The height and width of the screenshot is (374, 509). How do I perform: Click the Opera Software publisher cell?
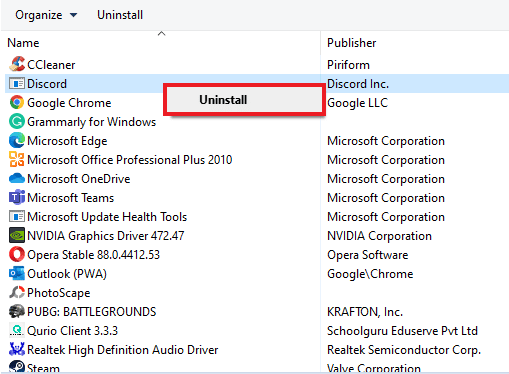pos(367,255)
